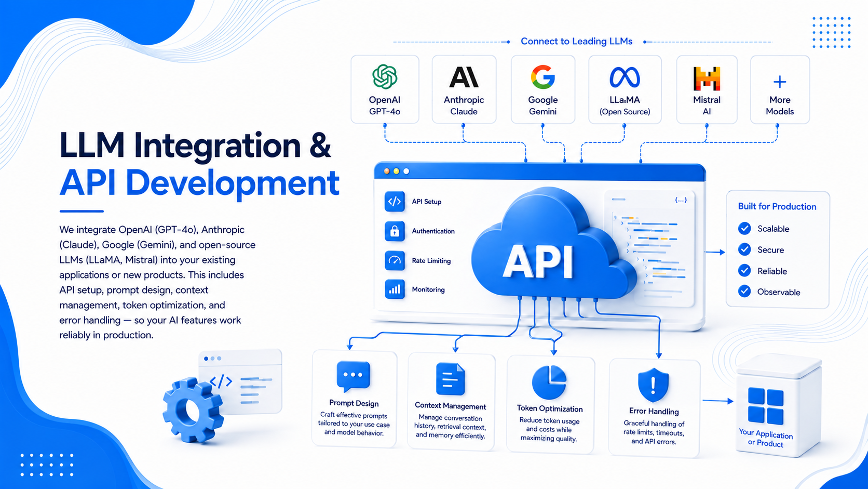Select the Monitoring label
The height and width of the screenshot is (489, 868).
coord(428,289)
